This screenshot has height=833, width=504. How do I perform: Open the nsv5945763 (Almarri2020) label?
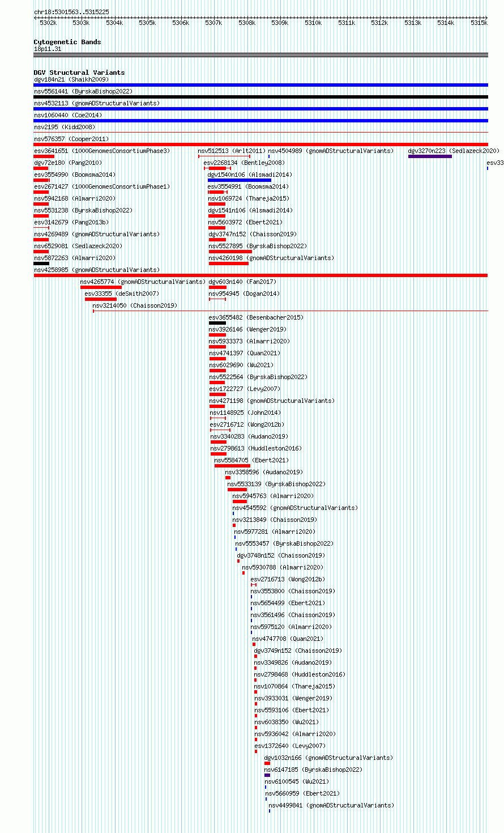point(274,496)
